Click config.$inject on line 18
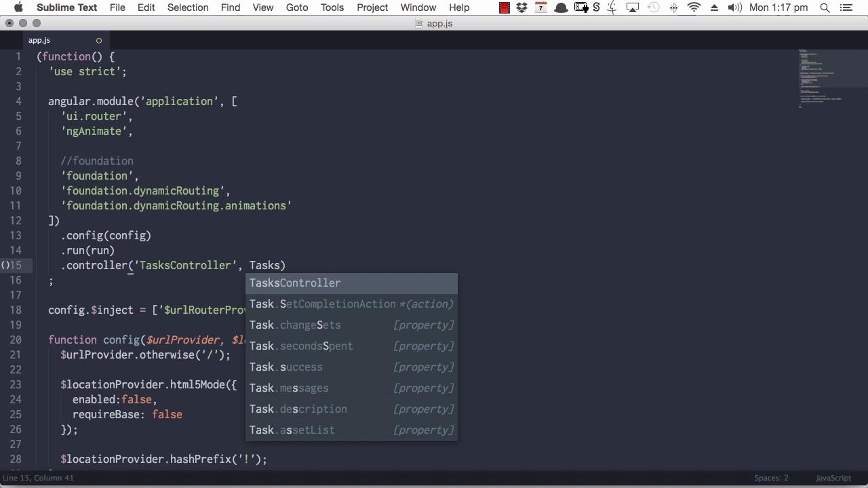868x488 pixels. [x=91, y=310]
